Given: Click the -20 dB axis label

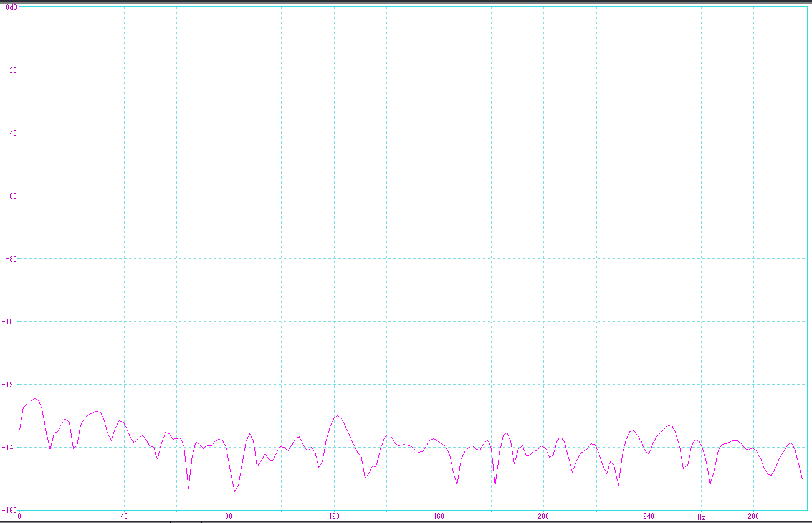Looking at the screenshot, I should (11, 70).
